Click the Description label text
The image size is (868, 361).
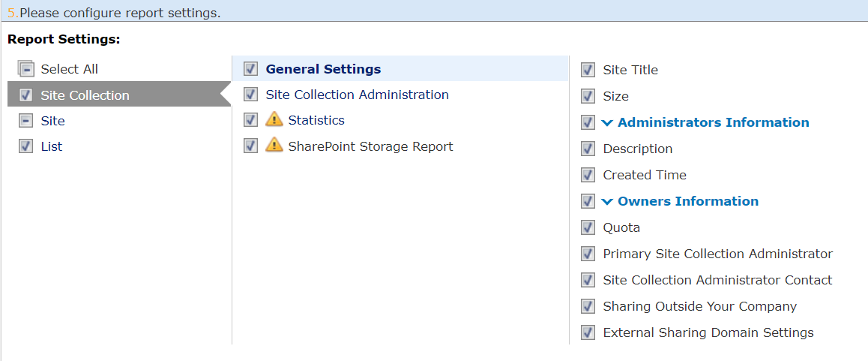[x=638, y=149]
